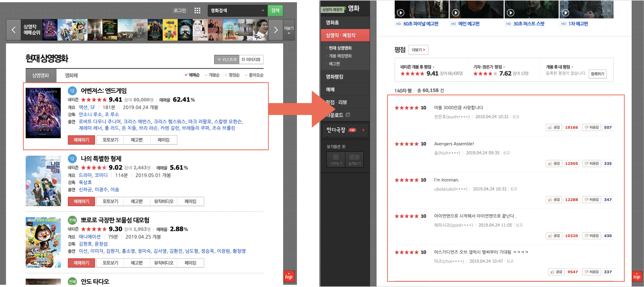The image size is (644, 287).
Task: Click 공감 on Avengers Assemble! review
Action: [x=554, y=164]
